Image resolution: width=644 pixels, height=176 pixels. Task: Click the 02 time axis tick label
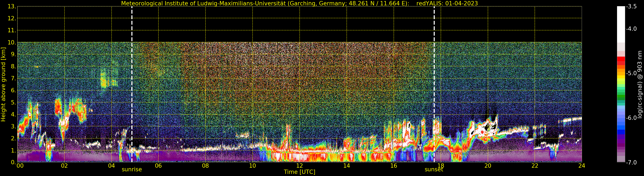coord(64,166)
